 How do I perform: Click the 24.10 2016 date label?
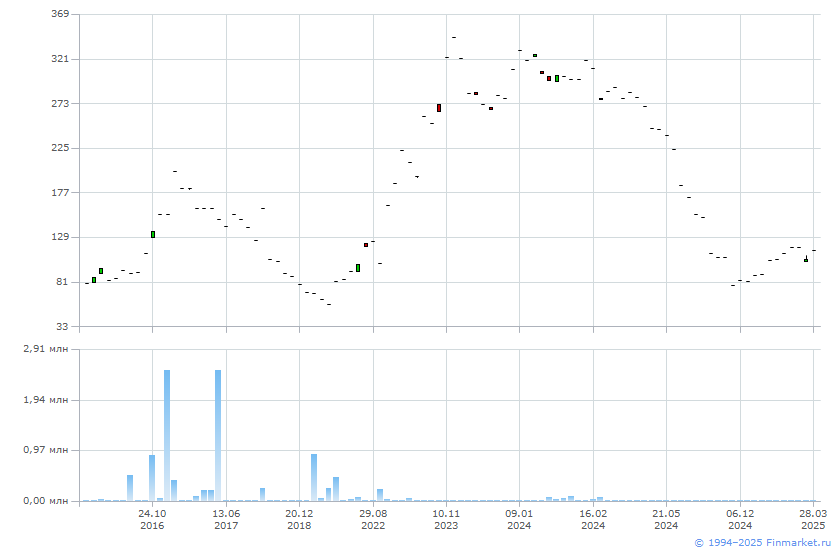tap(152, 519)
